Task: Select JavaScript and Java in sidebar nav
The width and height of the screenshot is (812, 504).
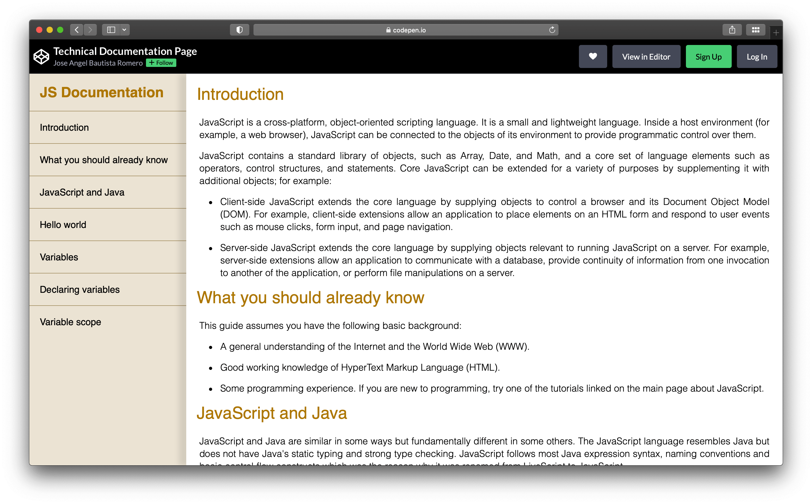Action: coord(108,192)
